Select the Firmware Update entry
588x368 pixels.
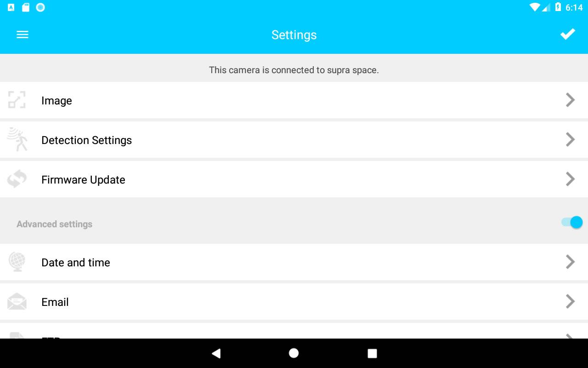[294, 179]
